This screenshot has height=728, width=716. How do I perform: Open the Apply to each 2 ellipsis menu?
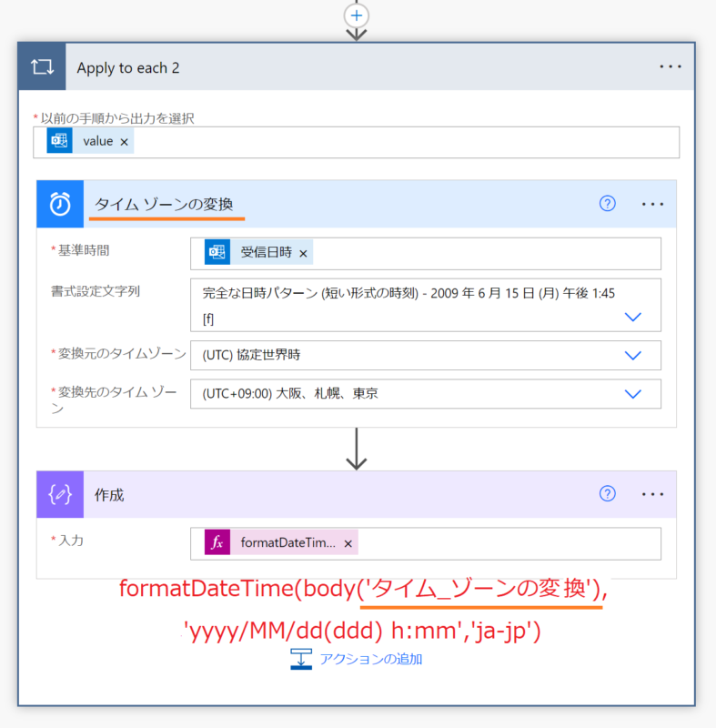point(671,67)
